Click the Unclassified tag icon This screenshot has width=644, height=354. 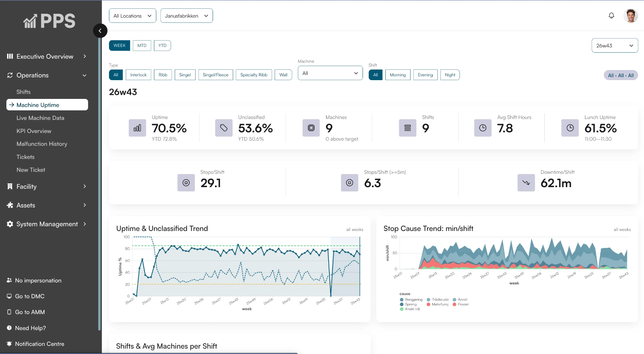tap(224, 128)
